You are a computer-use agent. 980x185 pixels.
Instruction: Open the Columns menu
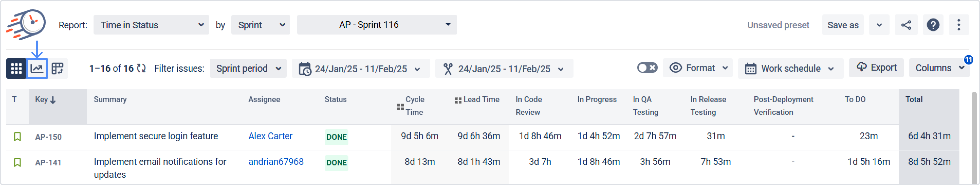click(x=938, y=68)
